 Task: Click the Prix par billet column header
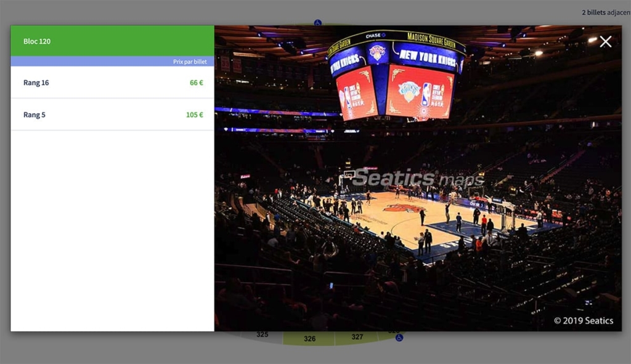tap(189, 61)
